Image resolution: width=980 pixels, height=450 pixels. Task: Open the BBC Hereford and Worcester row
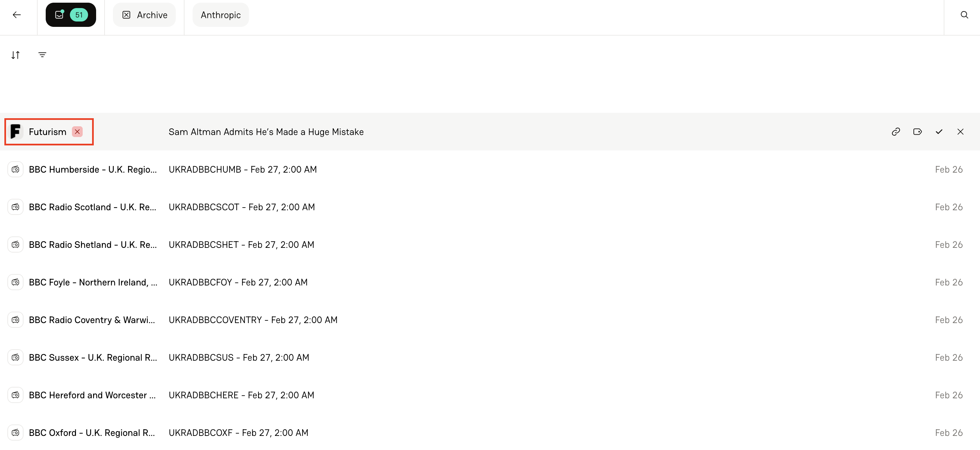92,395
